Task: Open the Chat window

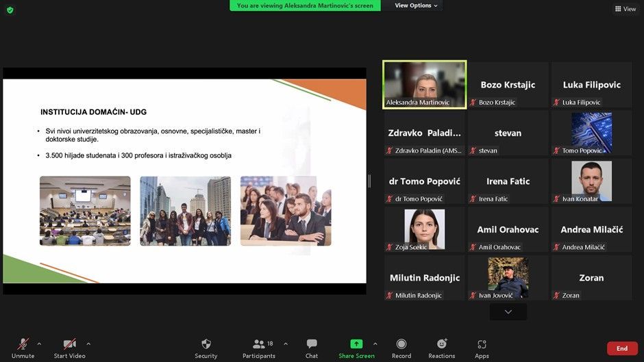Action: click(x=312, y=344)
